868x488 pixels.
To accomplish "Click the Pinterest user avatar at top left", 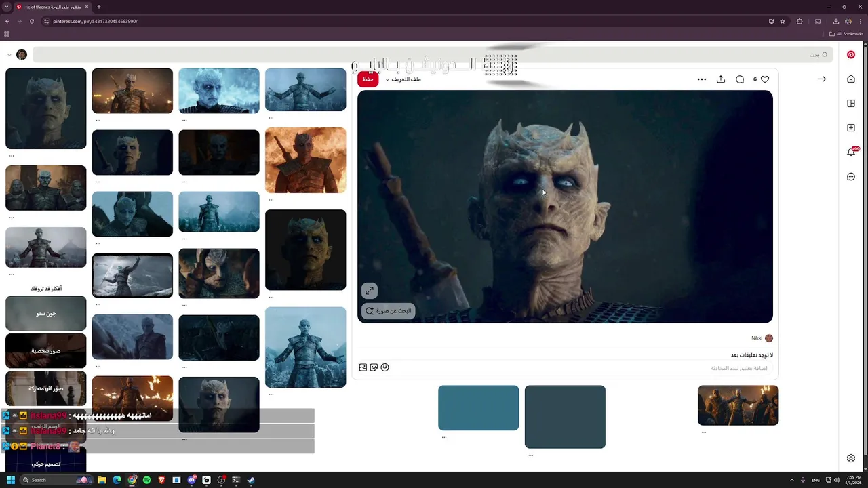I will (x=22, y=55).
